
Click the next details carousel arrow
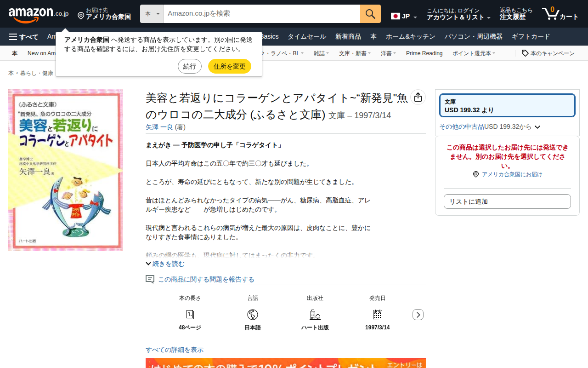[x=418, y=315]
